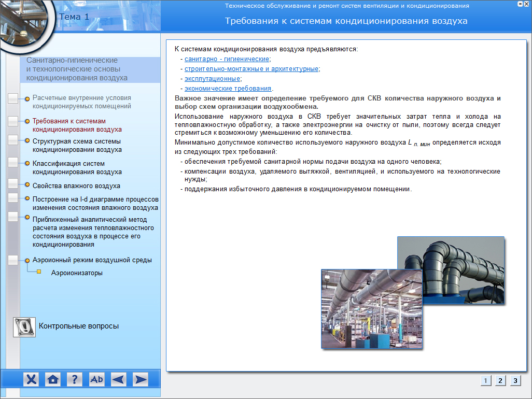Viewport: 532px width, 399px height.
Task: Advance with right arrow button
Action: coord(140,379)
